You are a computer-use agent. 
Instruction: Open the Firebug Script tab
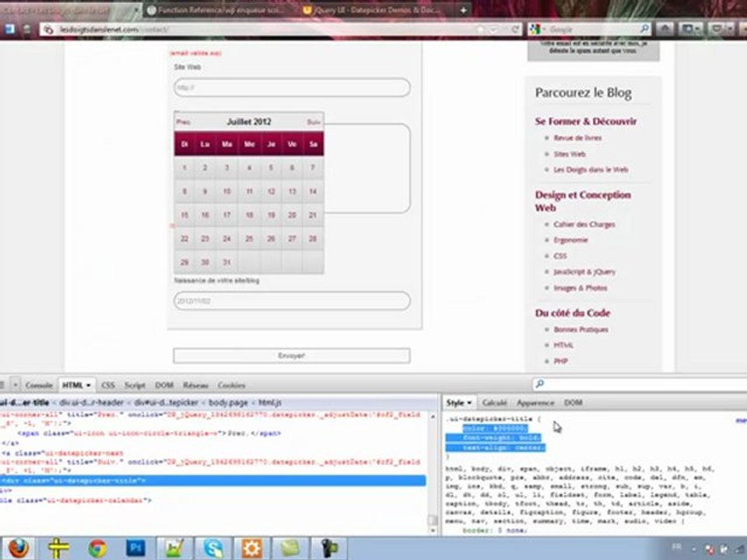[x=135, y=385]
